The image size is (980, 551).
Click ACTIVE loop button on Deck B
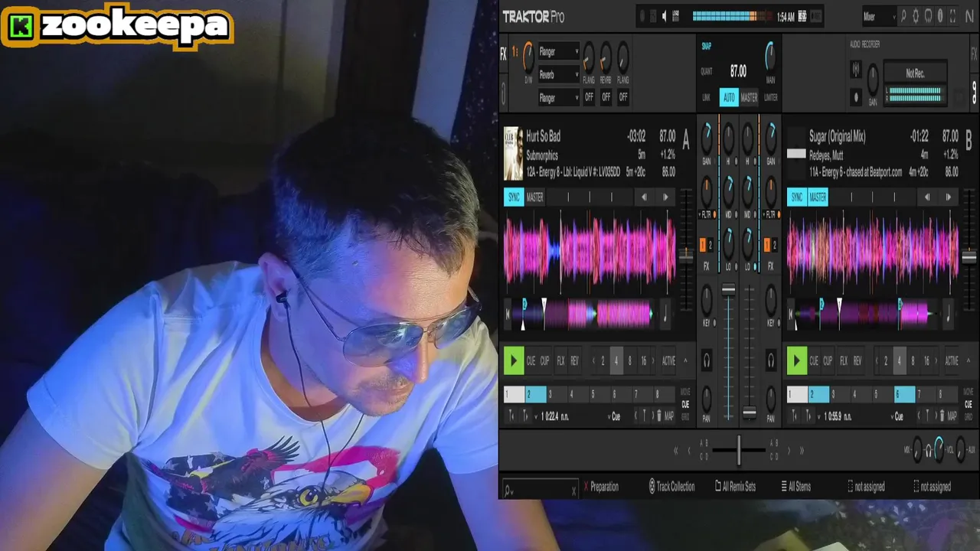coord(952,360)
